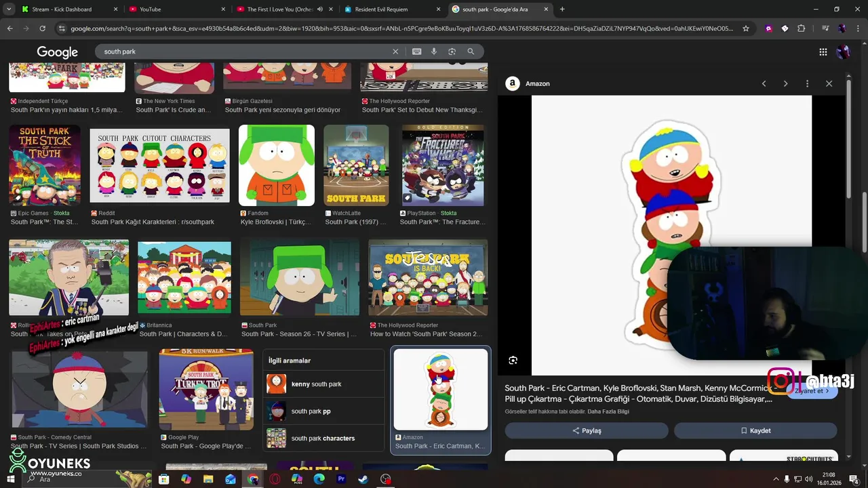This screenshot has height=488, width=868.
Task: Switch to The First I Love You tab
Action: [285, 9]
